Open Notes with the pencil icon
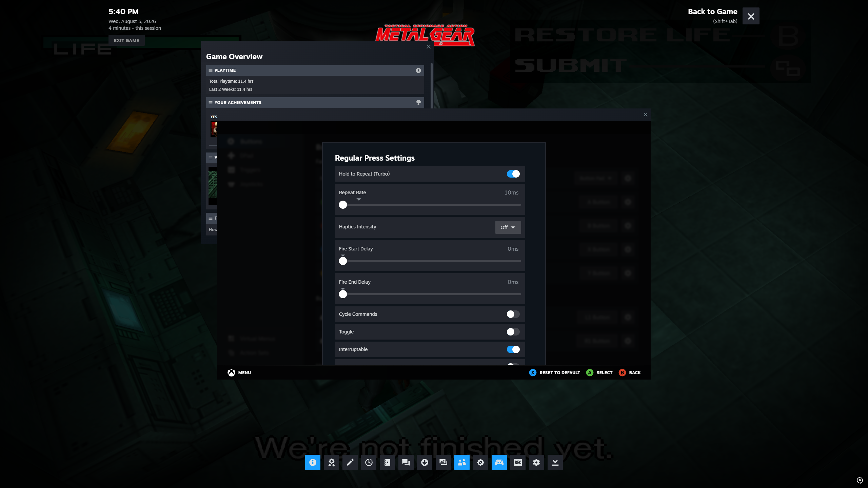Image resolution: width=868 pixels, height=488 pixels. tap(350, 462)
